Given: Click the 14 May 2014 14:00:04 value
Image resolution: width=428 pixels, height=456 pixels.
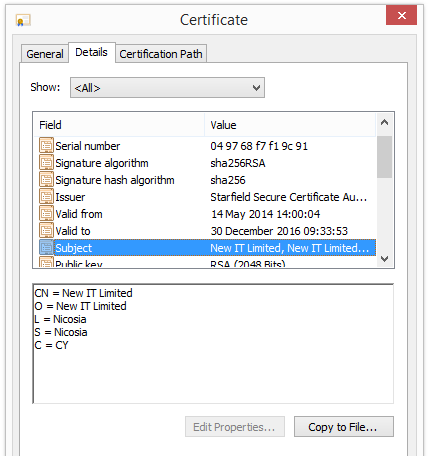Looking at the screenshot, I should click(265, 214).
